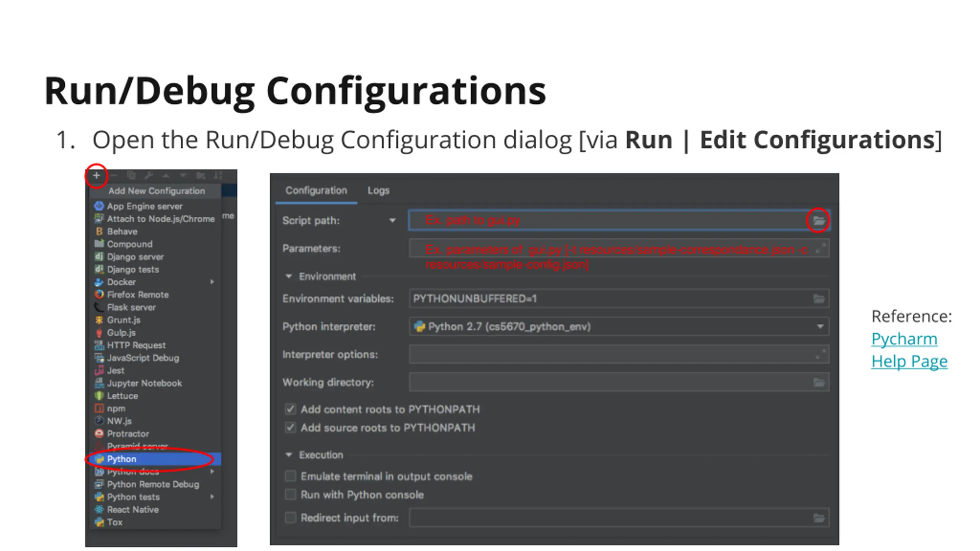The height and width of the screenshot is (551, 980).
Task: Switch to the Configuration tab
Action: click(x=316, y=191)
